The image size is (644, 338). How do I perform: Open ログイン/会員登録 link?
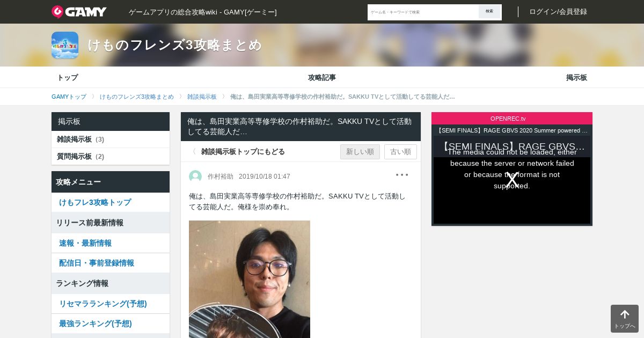point(558,12)
